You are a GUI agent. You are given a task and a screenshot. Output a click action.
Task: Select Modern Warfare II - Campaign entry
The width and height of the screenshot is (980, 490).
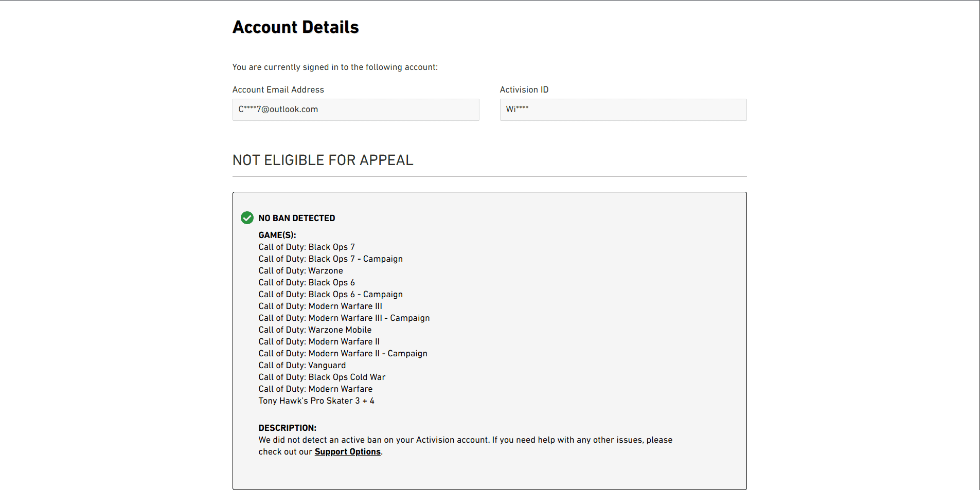343,354
